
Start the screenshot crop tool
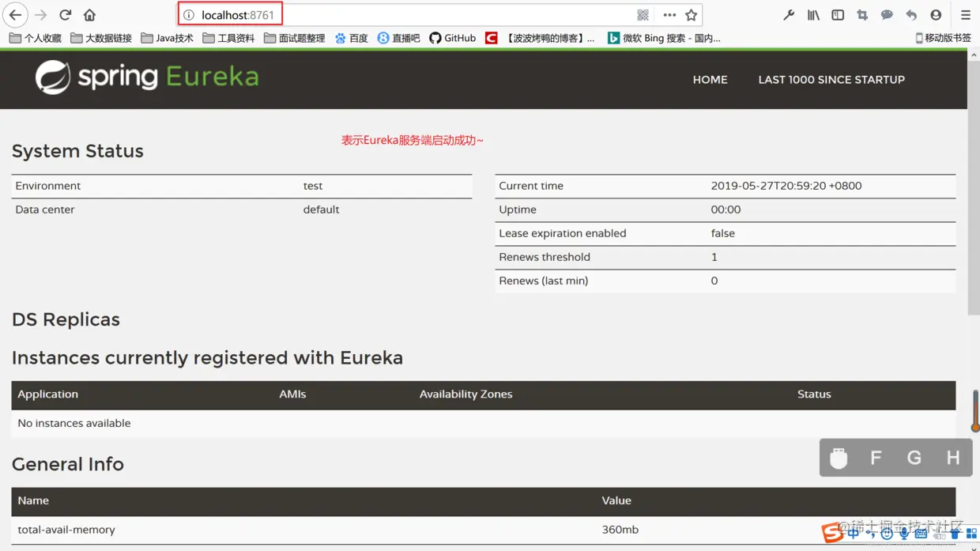coord(862,15)
